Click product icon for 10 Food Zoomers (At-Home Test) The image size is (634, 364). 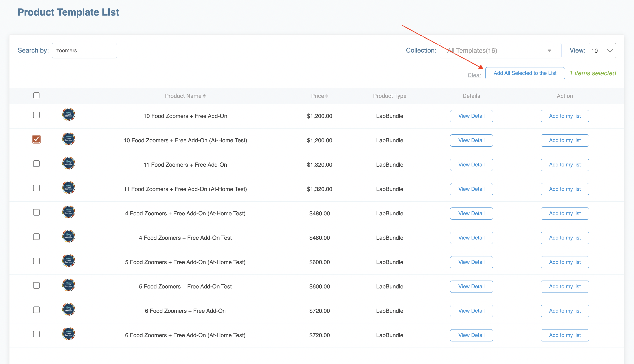(69, 139)
